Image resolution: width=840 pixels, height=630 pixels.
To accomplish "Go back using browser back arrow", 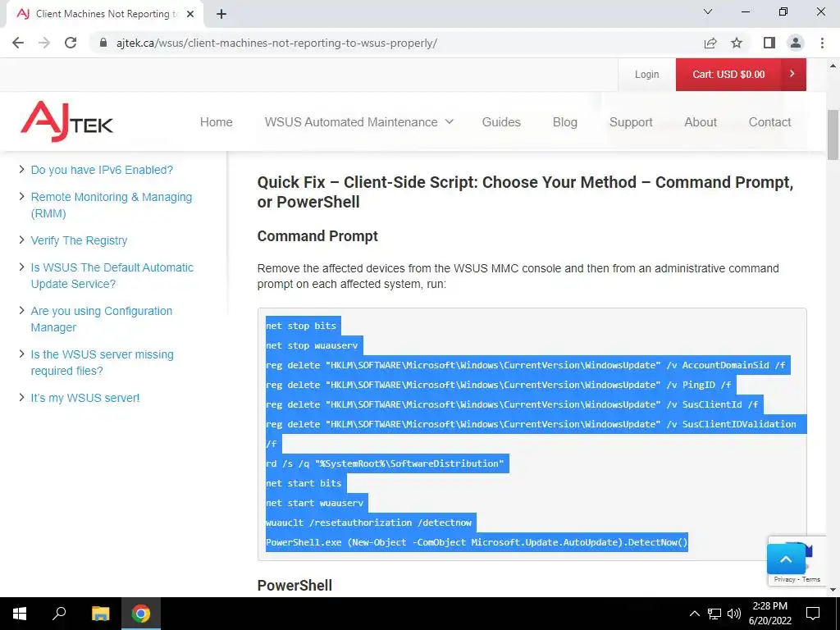I will pyautogui.click(x=18, y=43).
